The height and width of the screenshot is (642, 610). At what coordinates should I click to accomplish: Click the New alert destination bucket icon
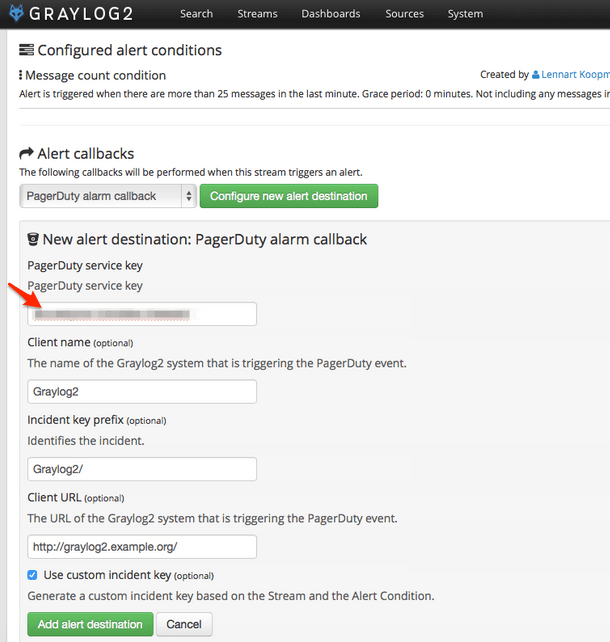[x=32, y=240]
